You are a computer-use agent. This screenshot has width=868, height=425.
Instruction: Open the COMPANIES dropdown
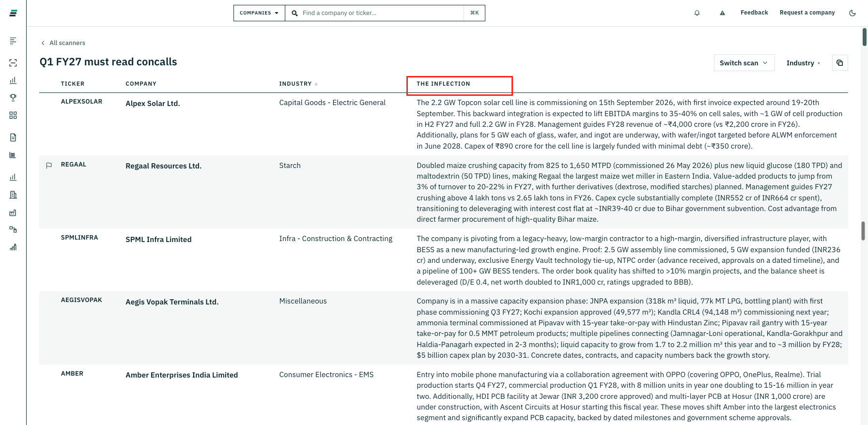pos(259,13)
